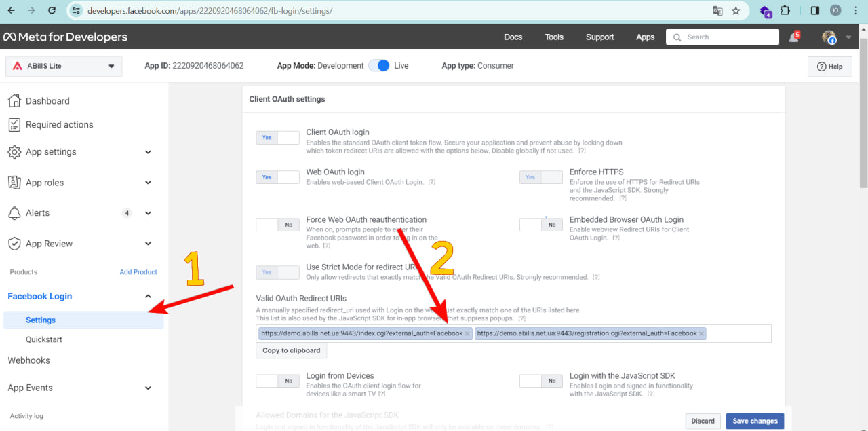The width and height of the screenshot is (868, 431).
Task: Click Copy to clipboard button
Action: click(x=291, y=350)
